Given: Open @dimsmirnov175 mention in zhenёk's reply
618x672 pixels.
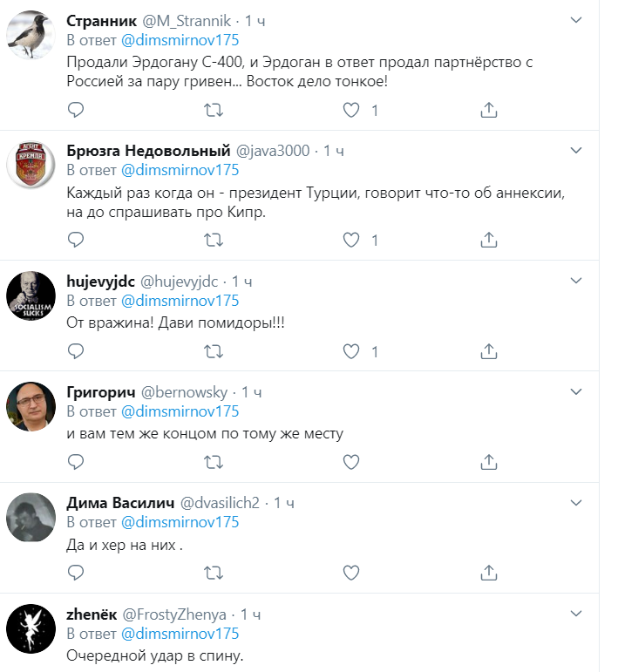Looking at the screenshot, I should coord(179,634).
